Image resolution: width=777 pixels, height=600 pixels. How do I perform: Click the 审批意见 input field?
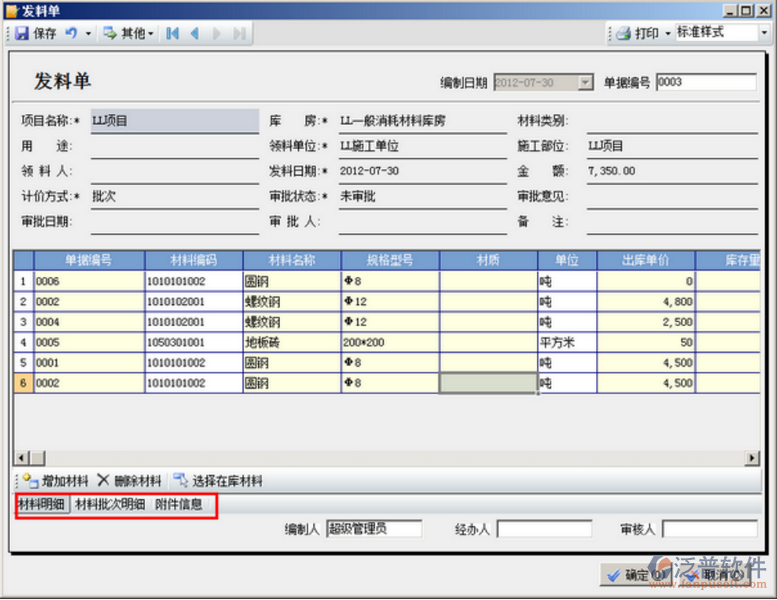tap(672, 197)
